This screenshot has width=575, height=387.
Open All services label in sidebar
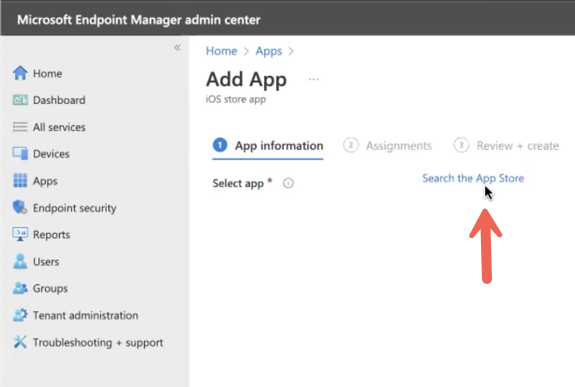click(x=59, y=127)
